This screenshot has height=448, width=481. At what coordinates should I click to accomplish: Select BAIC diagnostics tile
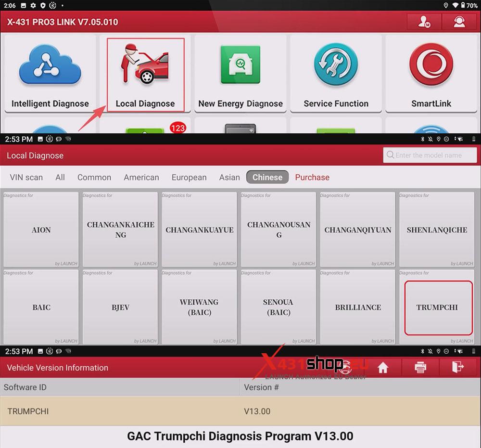(x=41, y=307)
